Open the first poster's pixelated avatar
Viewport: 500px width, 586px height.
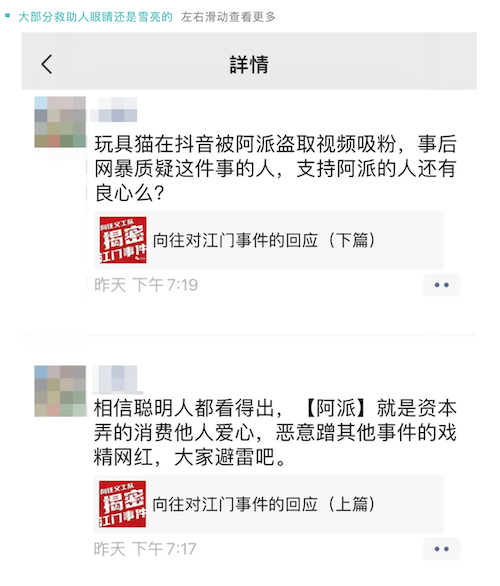(60, 122)
